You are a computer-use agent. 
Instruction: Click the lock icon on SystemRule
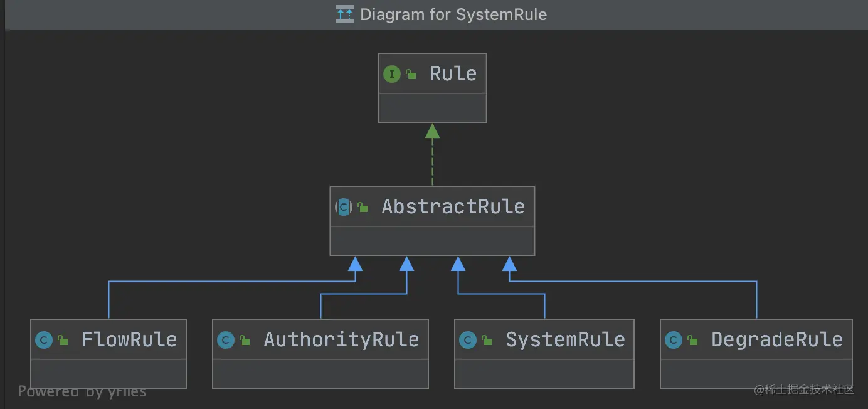487,341
